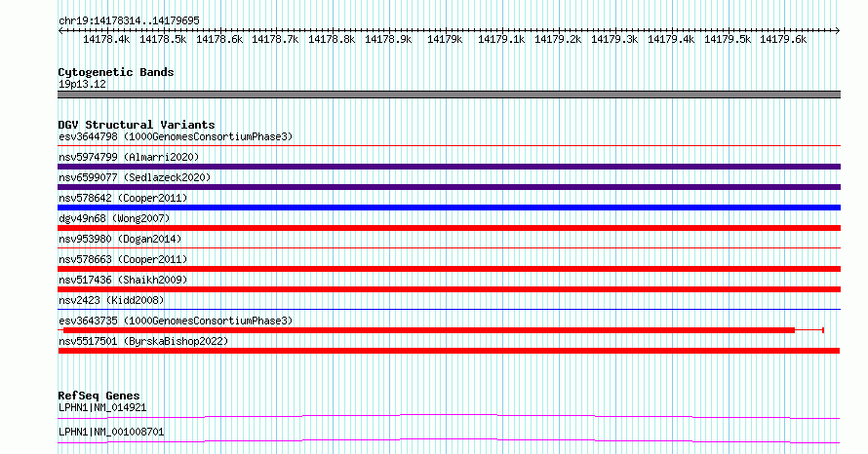Viewport: 868px width, 454px height.
Task: Click the purple nsv6599077 variant bar
Action: (449, 187)
